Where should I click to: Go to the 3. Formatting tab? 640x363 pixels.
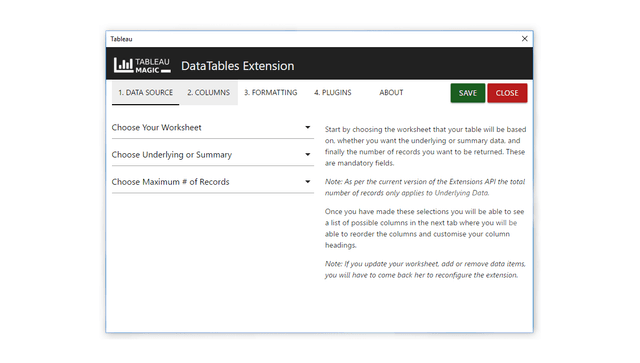pos(271,93)
